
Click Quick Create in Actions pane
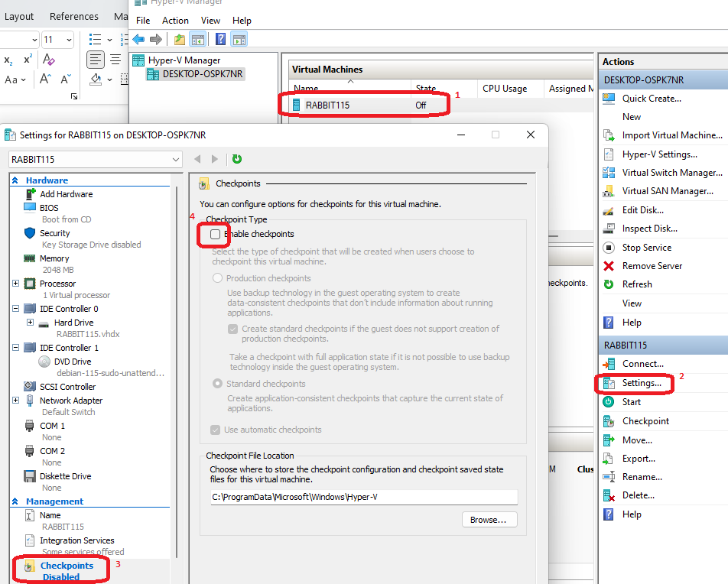[652, 99]
